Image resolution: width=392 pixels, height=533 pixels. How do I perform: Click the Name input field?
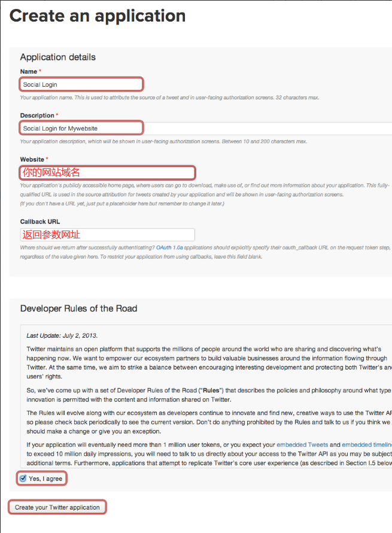click(x=81, y=84)
